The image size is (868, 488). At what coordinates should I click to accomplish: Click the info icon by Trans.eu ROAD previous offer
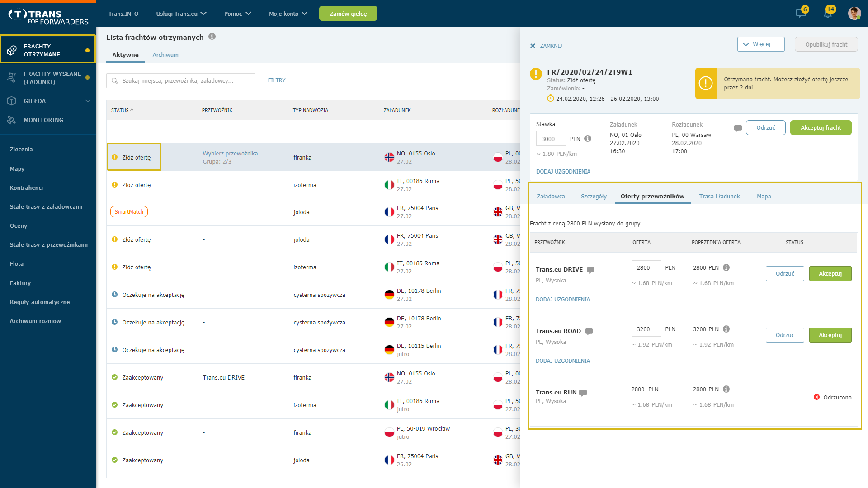pyautogui.click(x=726, y=329)
